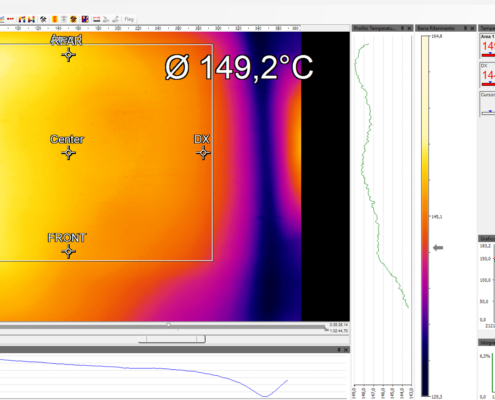This screenshot has height=400, width=495.
Task: Click the Cursor temperature readout box
Action: coord(487,103)
